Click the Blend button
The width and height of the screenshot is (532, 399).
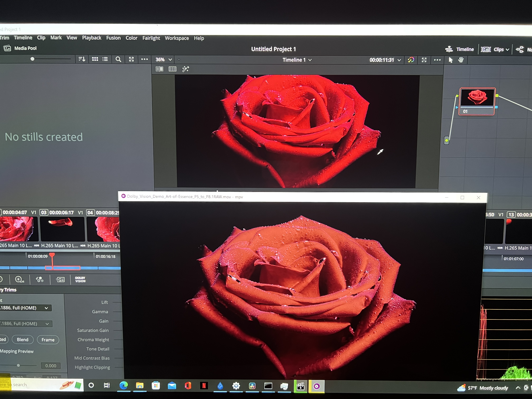23,339
